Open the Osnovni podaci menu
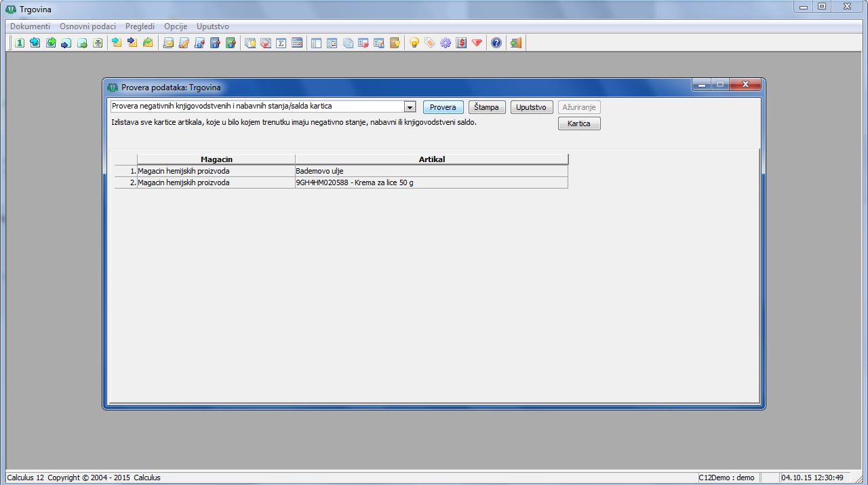The height and width of the screenshot is (485, 868). (87, 26)
